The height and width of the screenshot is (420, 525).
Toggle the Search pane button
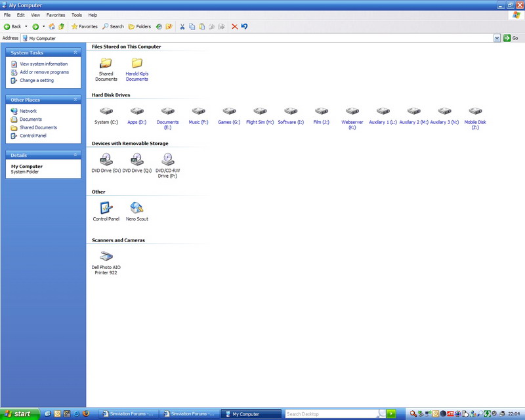[113, 26]
